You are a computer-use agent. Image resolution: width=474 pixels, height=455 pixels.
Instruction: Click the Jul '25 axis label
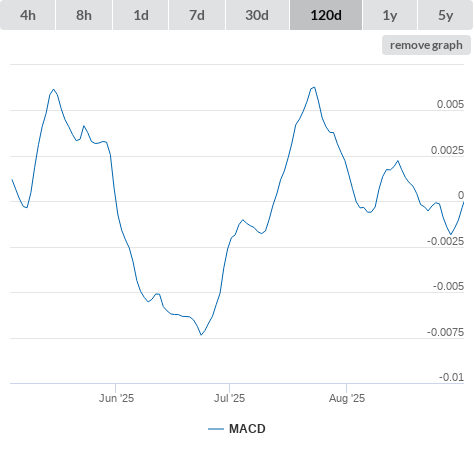[229, 398]
